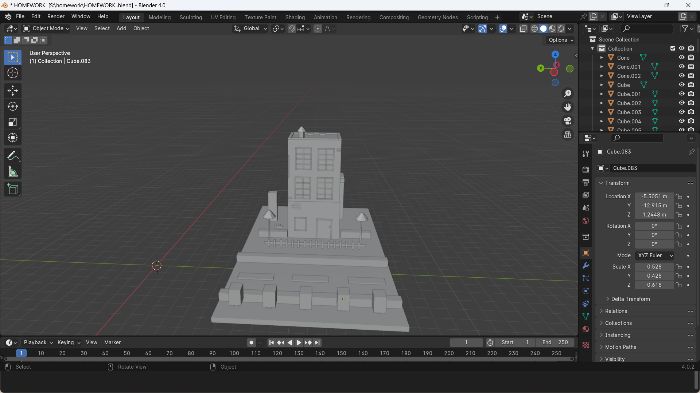This screenshot has width=700, height=393.
Task: Switch orthographic/perspective with the grid icon
Action: [567, 134]
